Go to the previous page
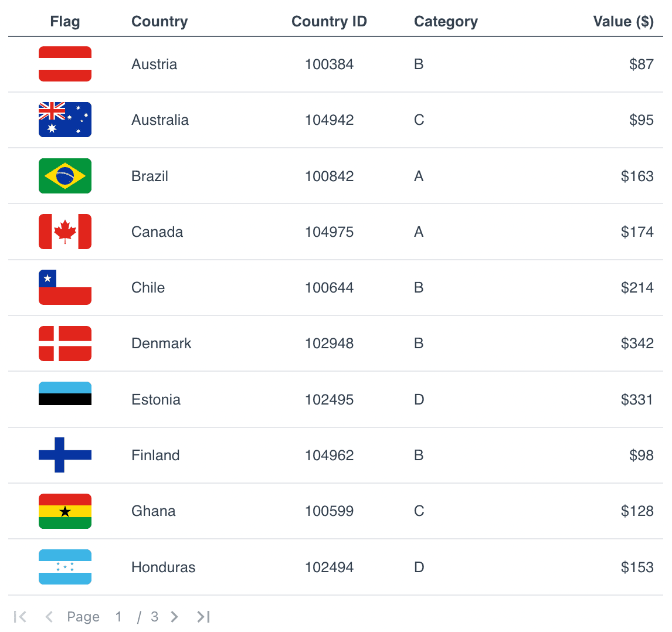 (49, 617)
